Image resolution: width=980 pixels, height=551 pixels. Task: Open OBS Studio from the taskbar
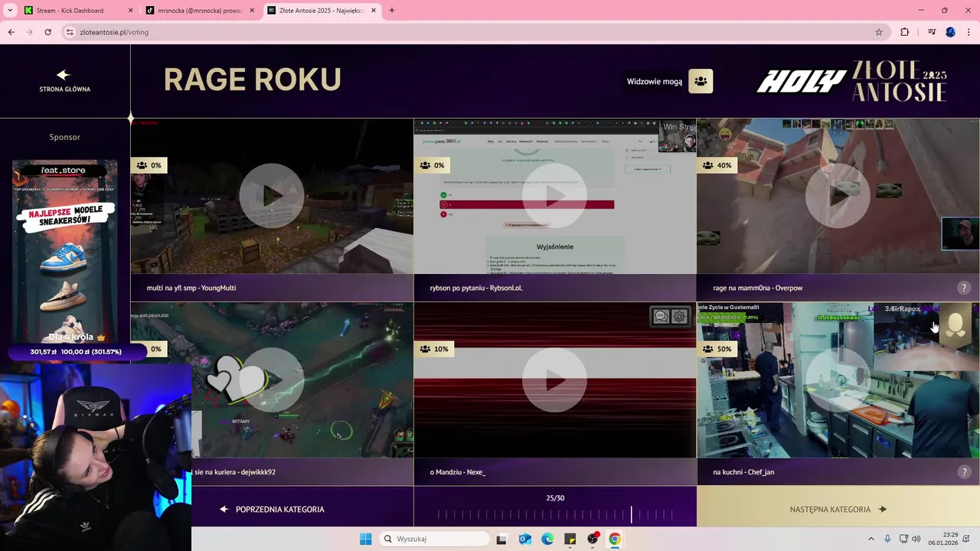point(593,539)
